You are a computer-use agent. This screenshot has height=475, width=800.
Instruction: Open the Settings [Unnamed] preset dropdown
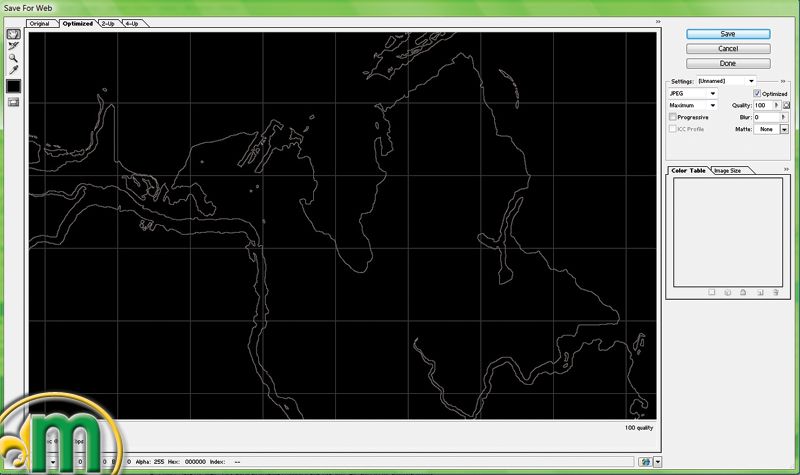tap(727, 81)
